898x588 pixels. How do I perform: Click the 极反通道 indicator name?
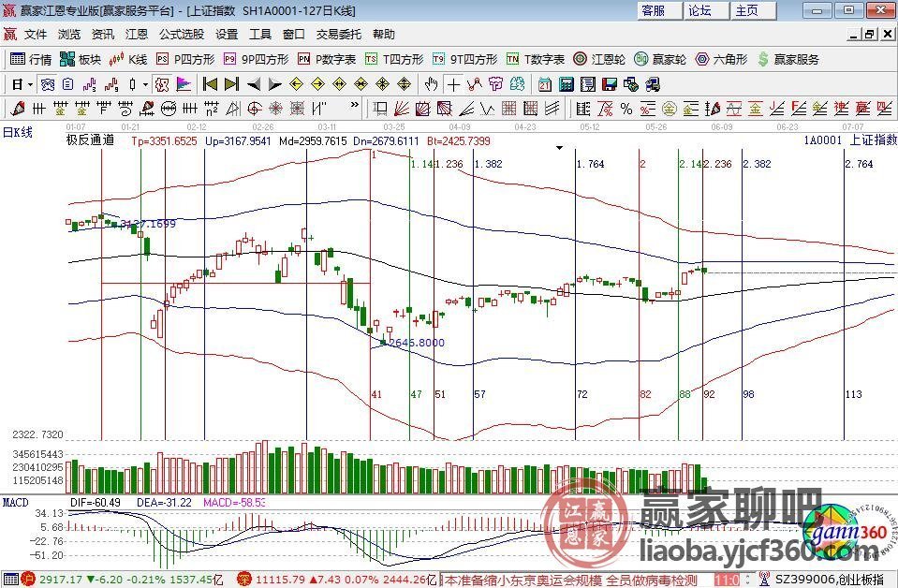90,140
